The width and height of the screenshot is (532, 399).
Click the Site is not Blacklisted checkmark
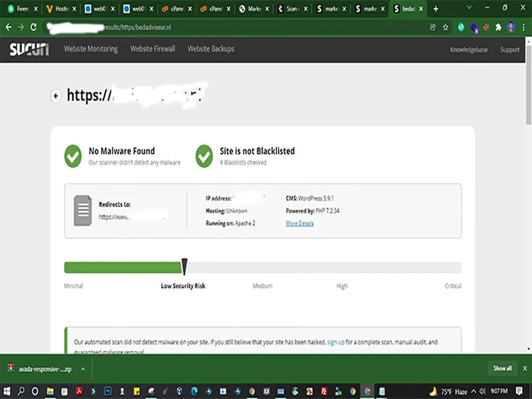(x=204, y=156)
